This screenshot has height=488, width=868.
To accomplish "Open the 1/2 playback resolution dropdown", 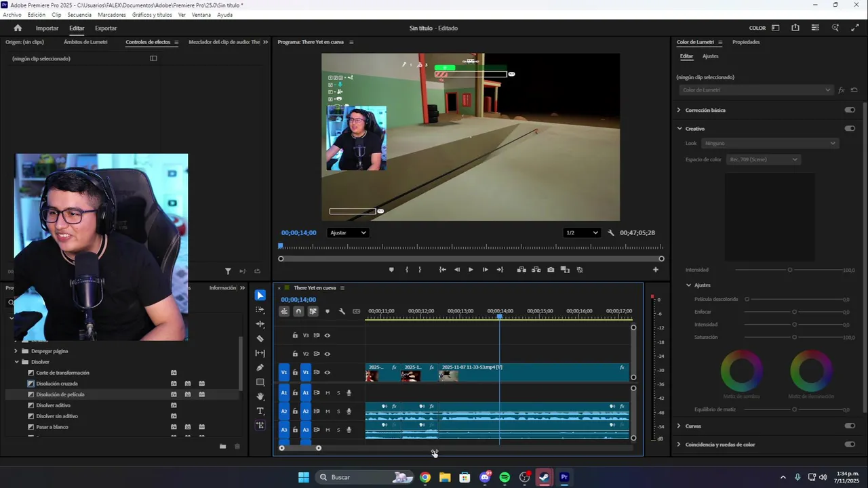I will point(582,233).
